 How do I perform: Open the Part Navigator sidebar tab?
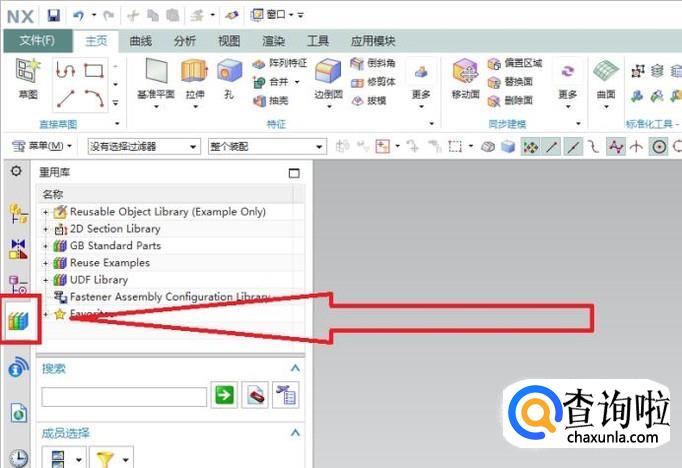tap(18, 284)
